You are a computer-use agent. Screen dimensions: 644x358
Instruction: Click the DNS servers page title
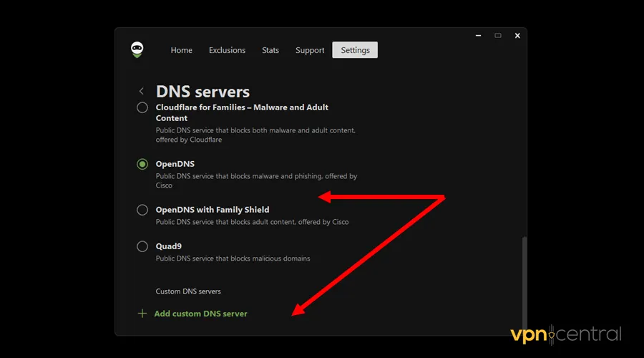[x=203, y=91]
